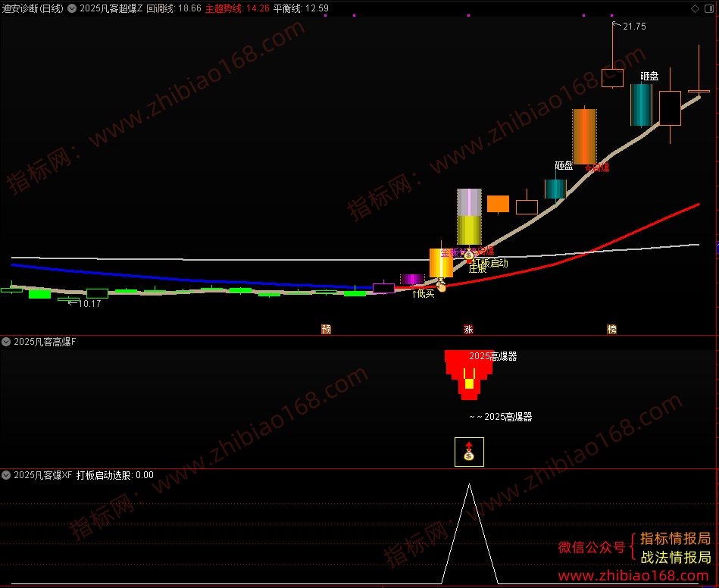The height and width of the screenshot is (588, 719).
Task: Click the 迪安诊断(日线) title
Action: (x=33, y=8)
